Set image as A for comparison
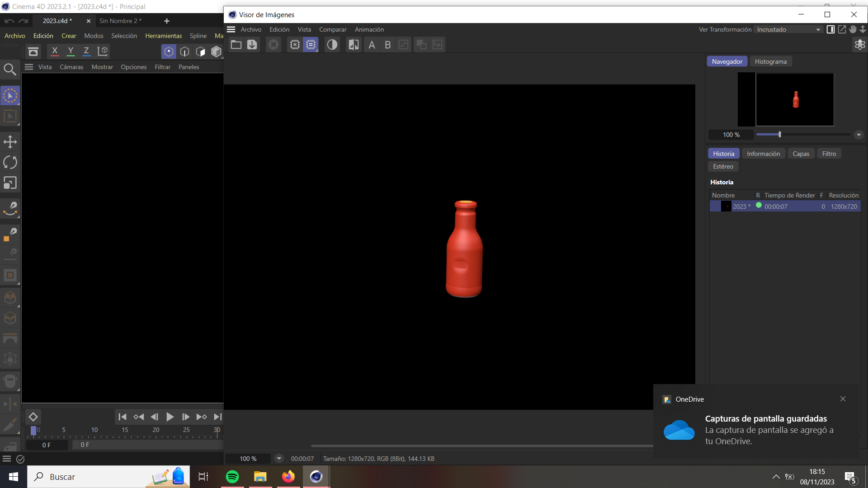 pos(372,45)
